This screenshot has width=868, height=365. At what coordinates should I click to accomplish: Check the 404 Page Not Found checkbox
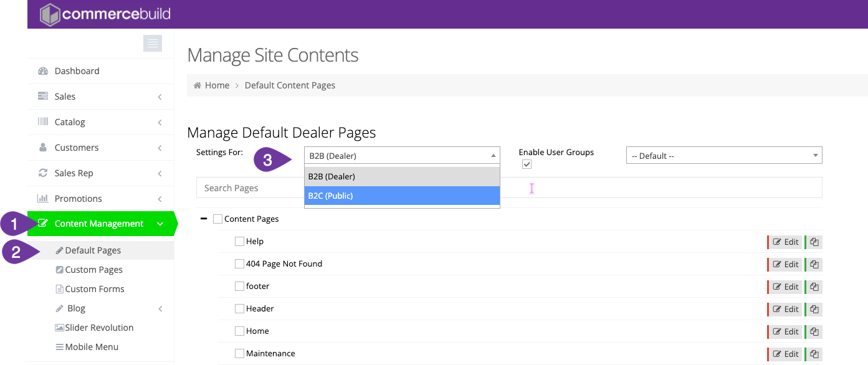(239, 264)
